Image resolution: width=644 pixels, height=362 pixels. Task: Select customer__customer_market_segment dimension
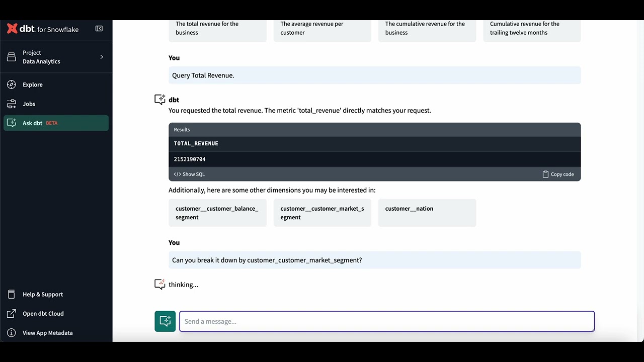[x=322, y=213]
